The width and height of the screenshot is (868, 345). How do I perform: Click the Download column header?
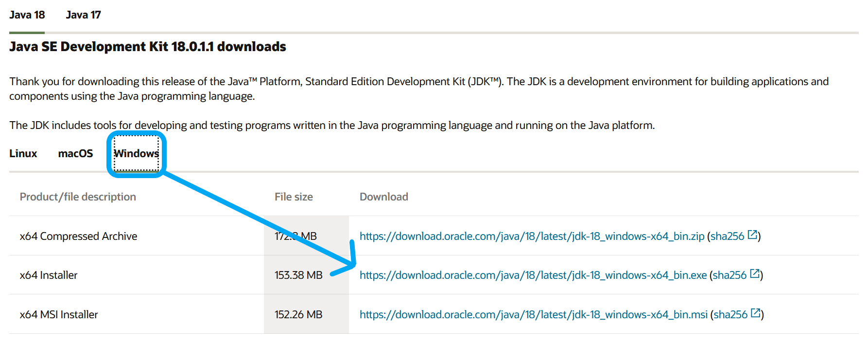pyautogui.click(x=383, y=197)
